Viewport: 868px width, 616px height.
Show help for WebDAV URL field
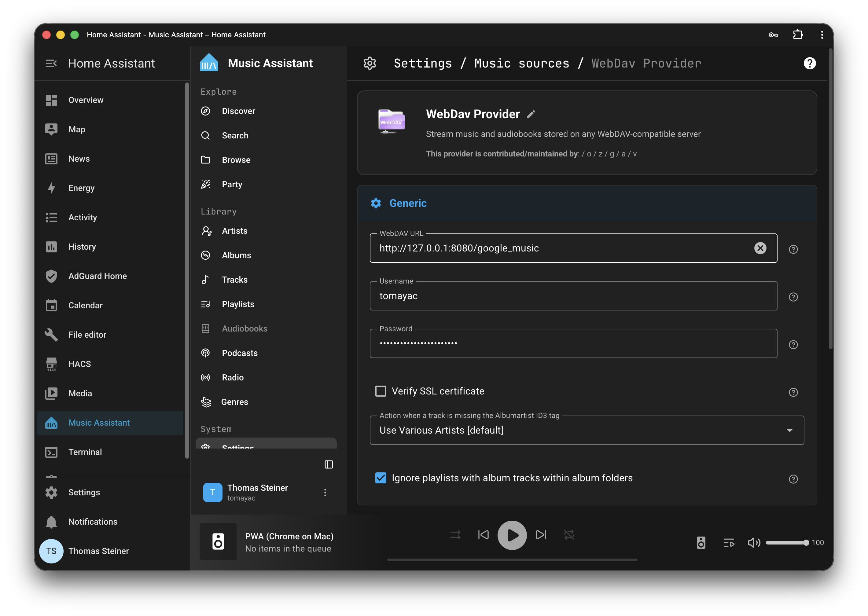(x=793, y=249)
